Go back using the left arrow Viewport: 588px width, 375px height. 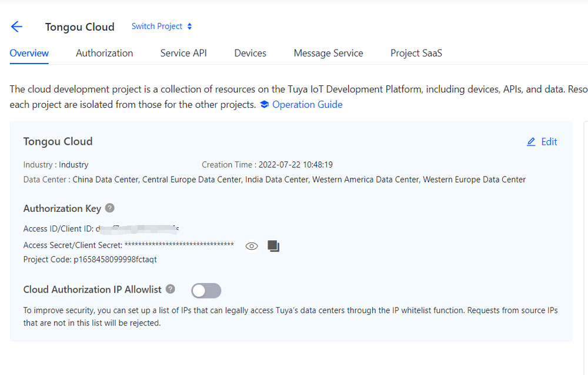click(16, 26)
